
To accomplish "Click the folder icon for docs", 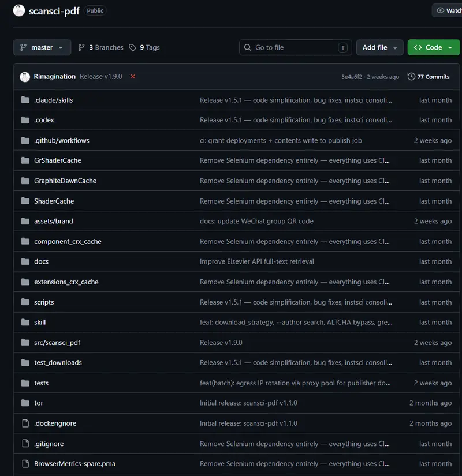I will coord(25,261).
